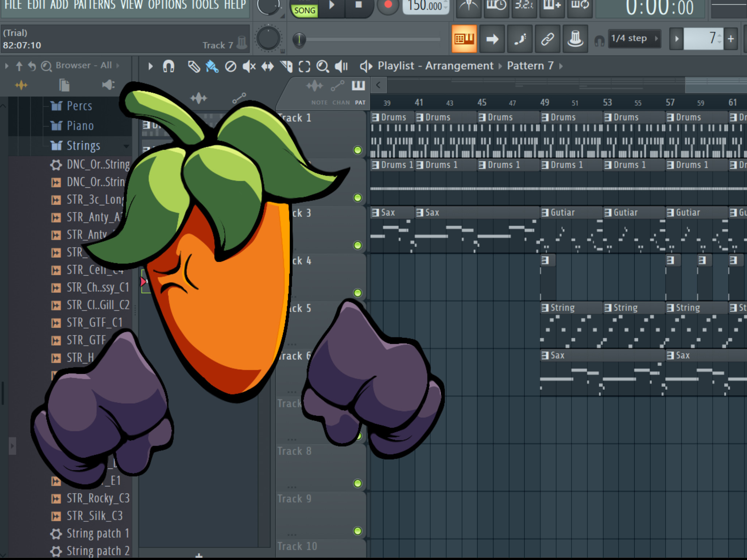This screenshot has width=747, height=560.
Task: Click the metronome icon in the transport bar
Action: tap(468, 7)
